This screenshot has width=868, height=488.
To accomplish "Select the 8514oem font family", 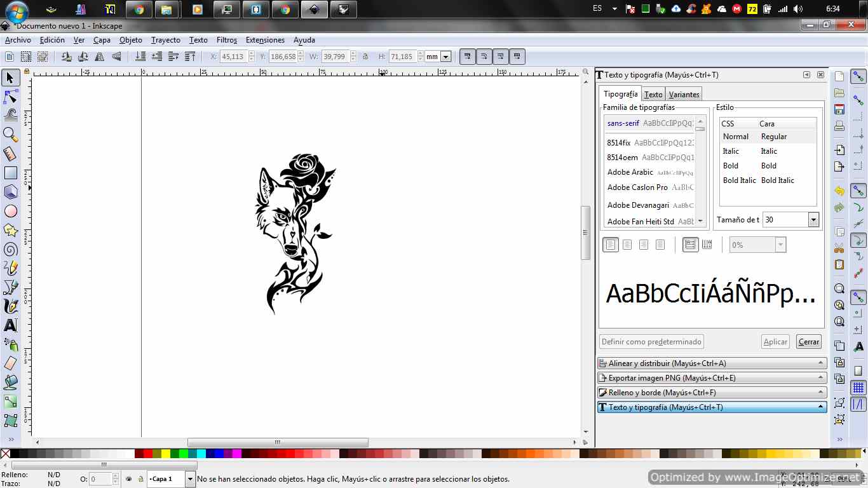I will tap(651, 158).
